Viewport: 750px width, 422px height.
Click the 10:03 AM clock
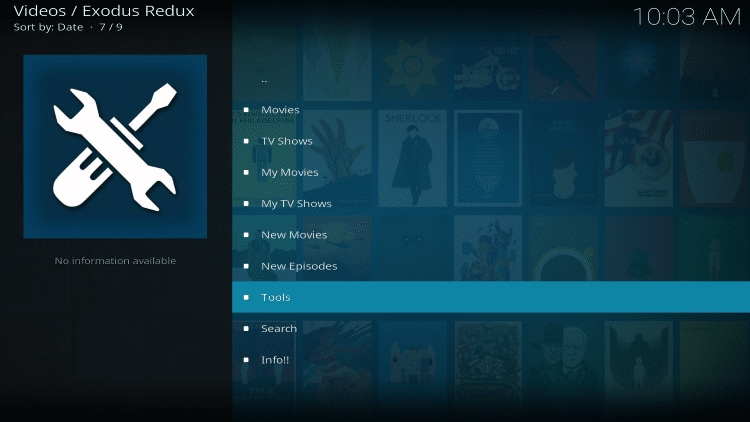point(687,17)
